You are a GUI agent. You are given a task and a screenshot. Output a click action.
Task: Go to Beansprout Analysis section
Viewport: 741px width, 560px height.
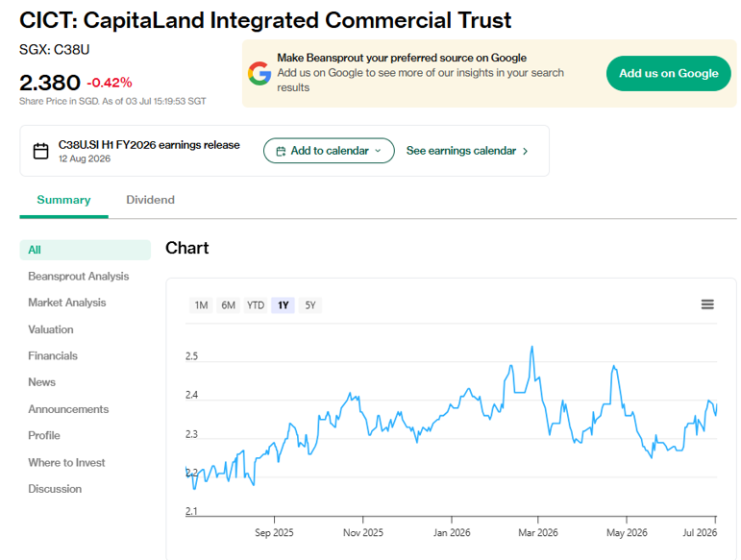pos(79,277)
